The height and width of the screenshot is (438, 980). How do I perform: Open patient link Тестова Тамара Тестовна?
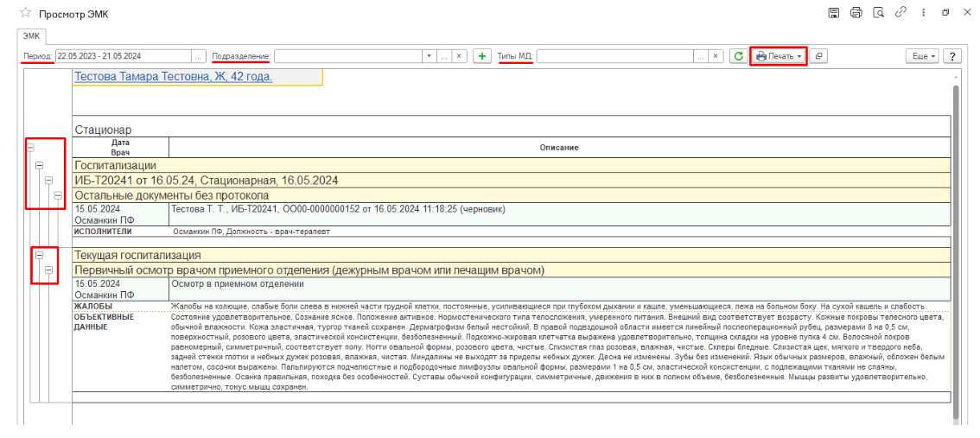[174, 77]
